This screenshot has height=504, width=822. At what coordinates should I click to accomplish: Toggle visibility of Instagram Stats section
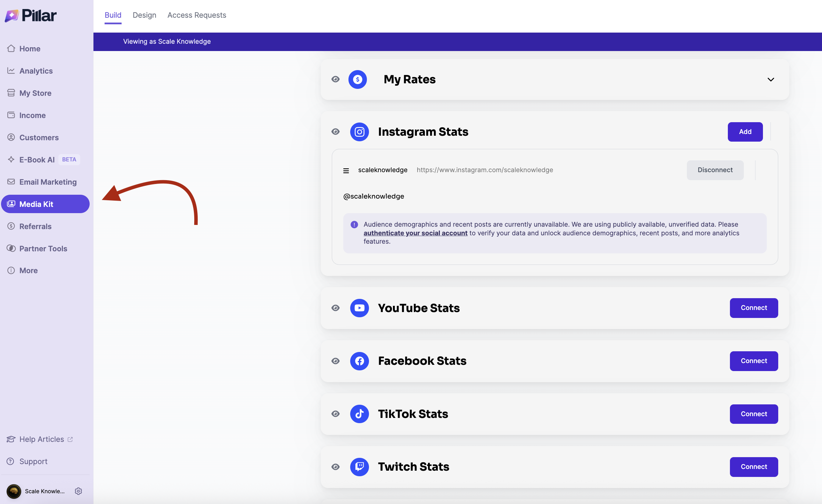click(x=335, y=132)
